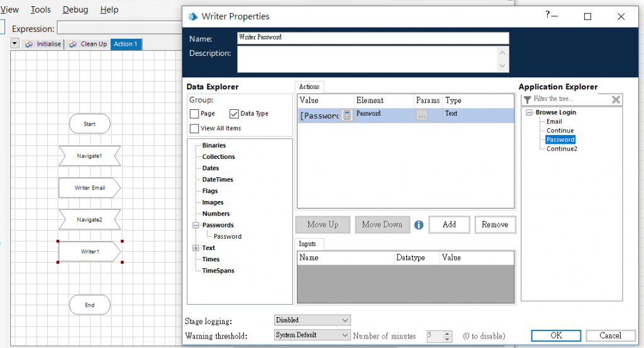
Task: Toggle the View All Items checkbox
Action: coord(195,128)
